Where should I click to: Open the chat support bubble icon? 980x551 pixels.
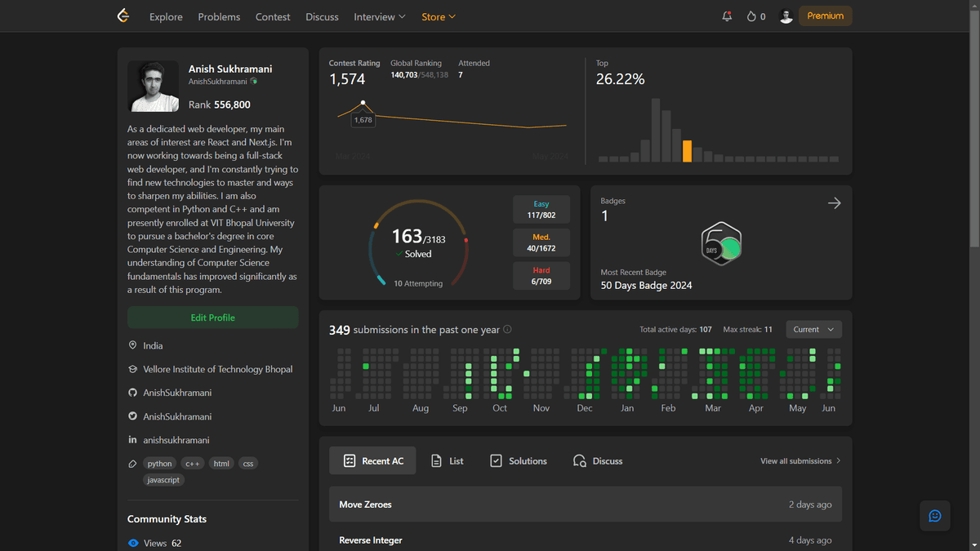pos(935,516)
